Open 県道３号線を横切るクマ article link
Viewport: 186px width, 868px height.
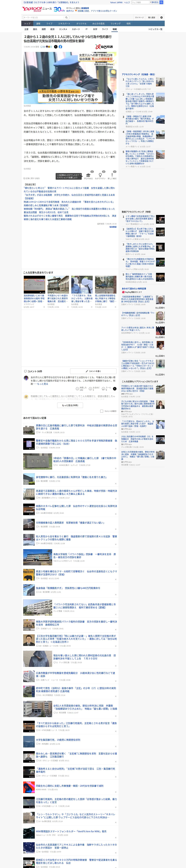(76, 573)
